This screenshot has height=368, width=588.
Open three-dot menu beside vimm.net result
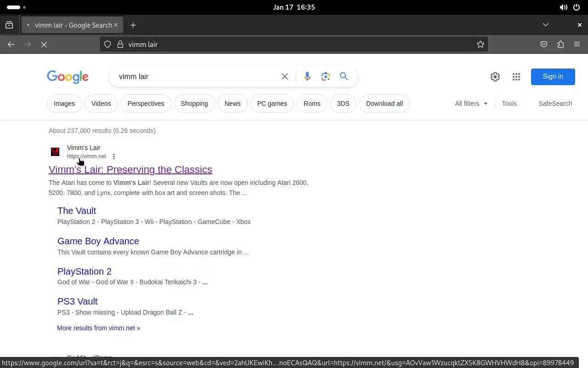114,156
